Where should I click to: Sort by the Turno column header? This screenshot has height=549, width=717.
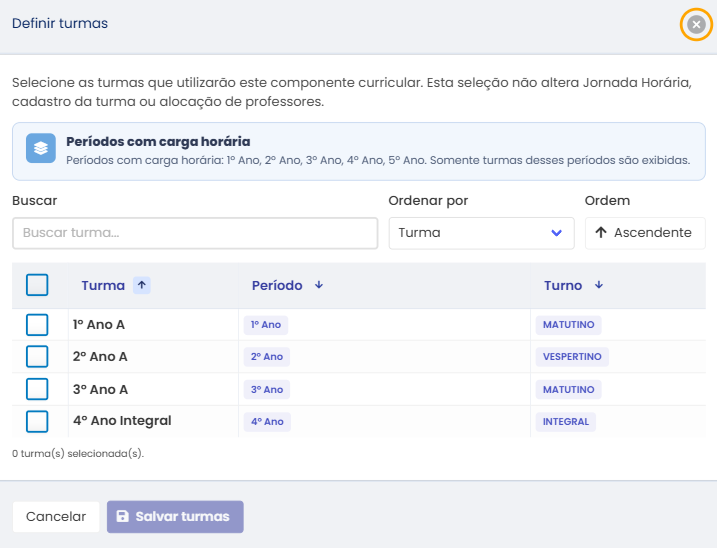coord(563,286)
